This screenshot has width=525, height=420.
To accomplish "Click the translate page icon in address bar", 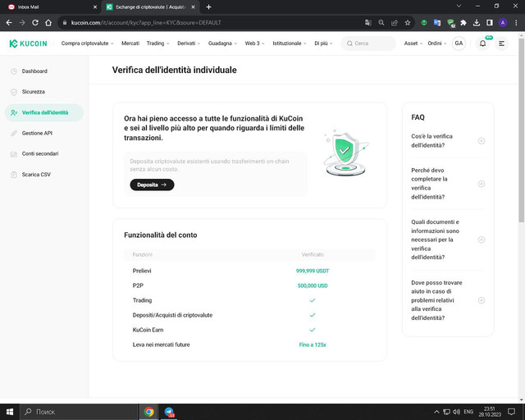I will (x=368, y=23).
